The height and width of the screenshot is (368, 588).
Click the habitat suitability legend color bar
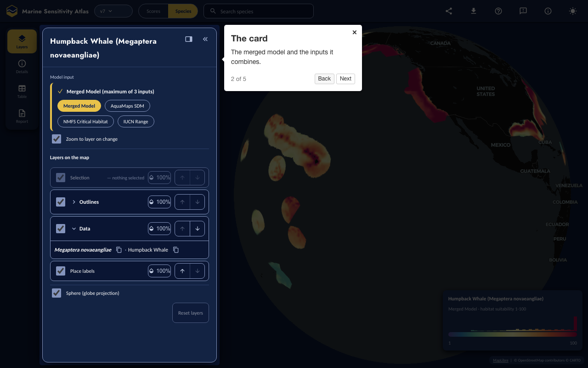(513, 334)
